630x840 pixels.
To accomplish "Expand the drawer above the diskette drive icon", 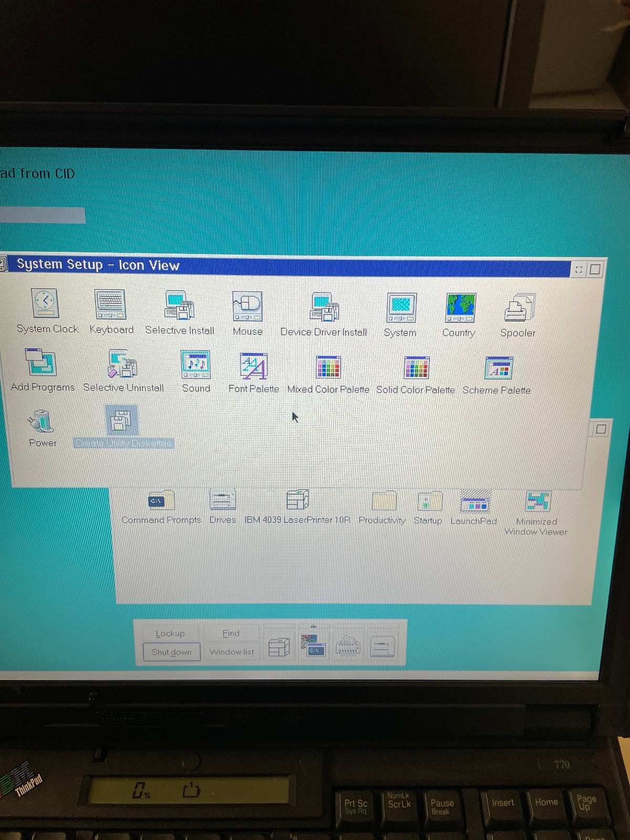I will tap(382, 626).
